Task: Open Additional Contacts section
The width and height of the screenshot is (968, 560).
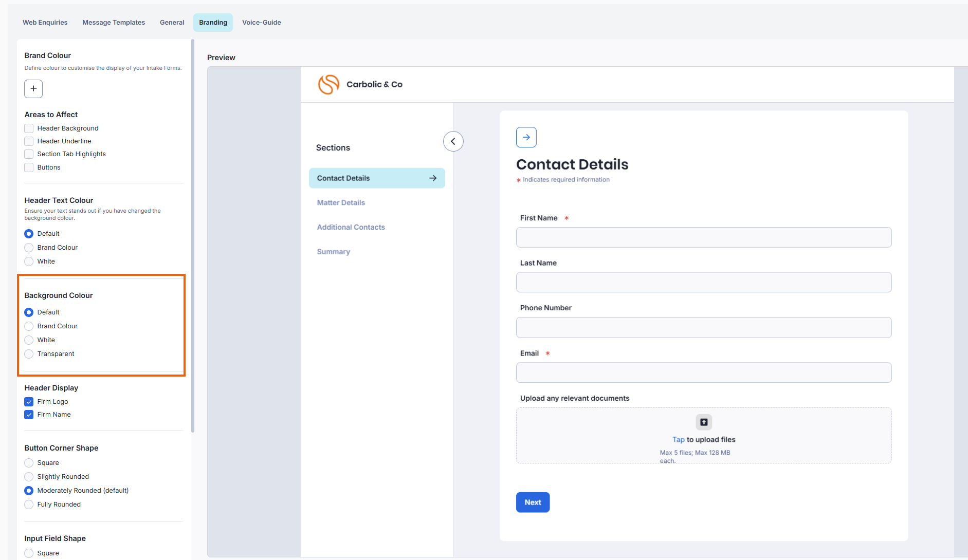Action: 351,227
